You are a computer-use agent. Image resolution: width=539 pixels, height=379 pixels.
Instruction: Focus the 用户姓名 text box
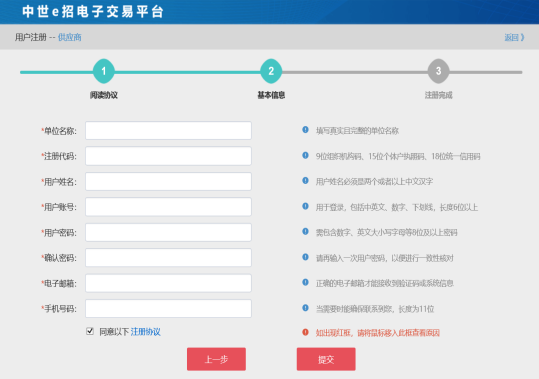168,181
